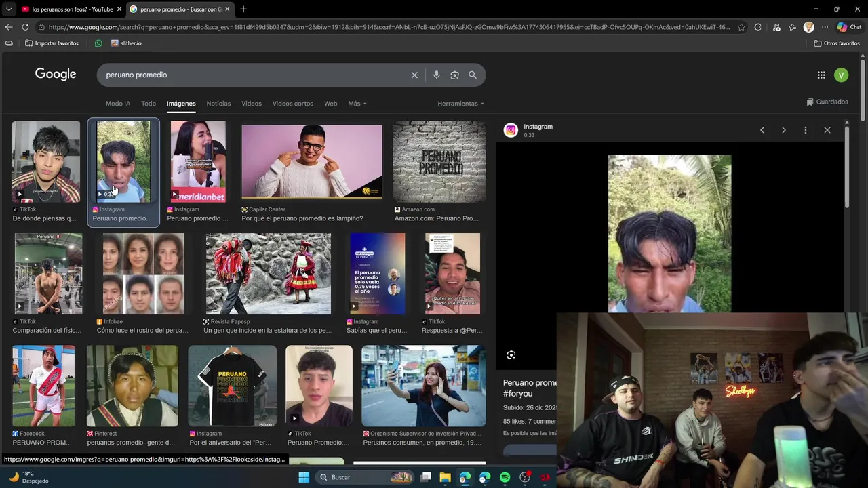Viewport: 868px width, 488px height.
Task: Switch to Videos tab
Action: 252,104
